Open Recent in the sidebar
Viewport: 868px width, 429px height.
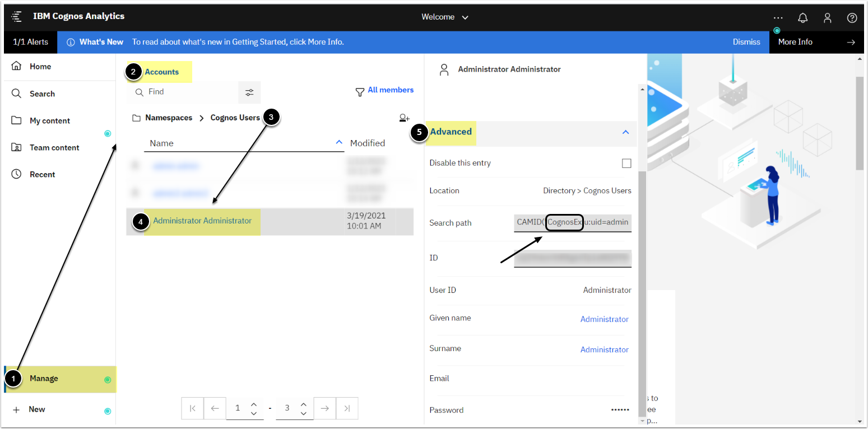click(42, 174)
